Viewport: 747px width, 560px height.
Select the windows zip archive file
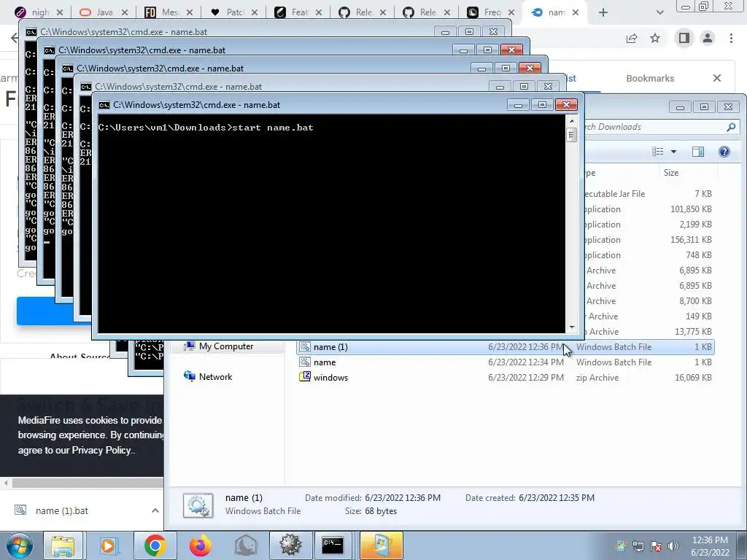pyautogui.click(x=505, y=377)
